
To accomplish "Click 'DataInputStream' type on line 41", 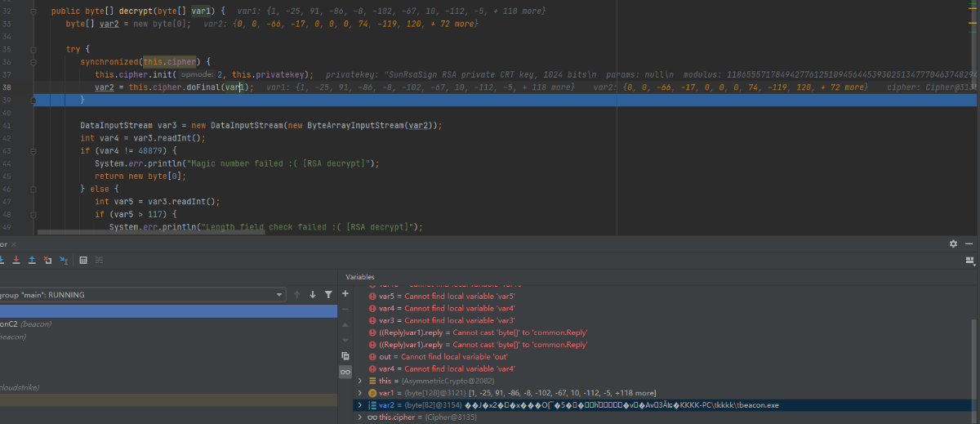I will coord(116,125).
